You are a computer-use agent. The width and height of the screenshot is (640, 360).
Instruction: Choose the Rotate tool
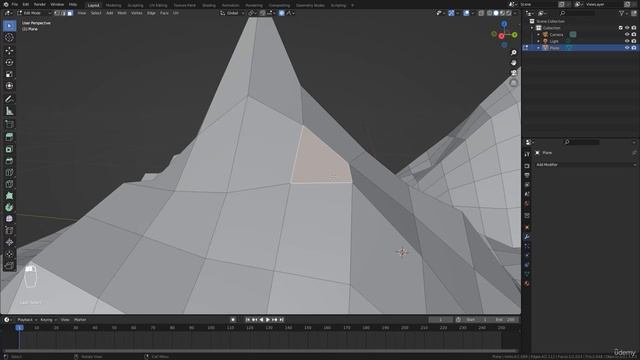point(9,62)
